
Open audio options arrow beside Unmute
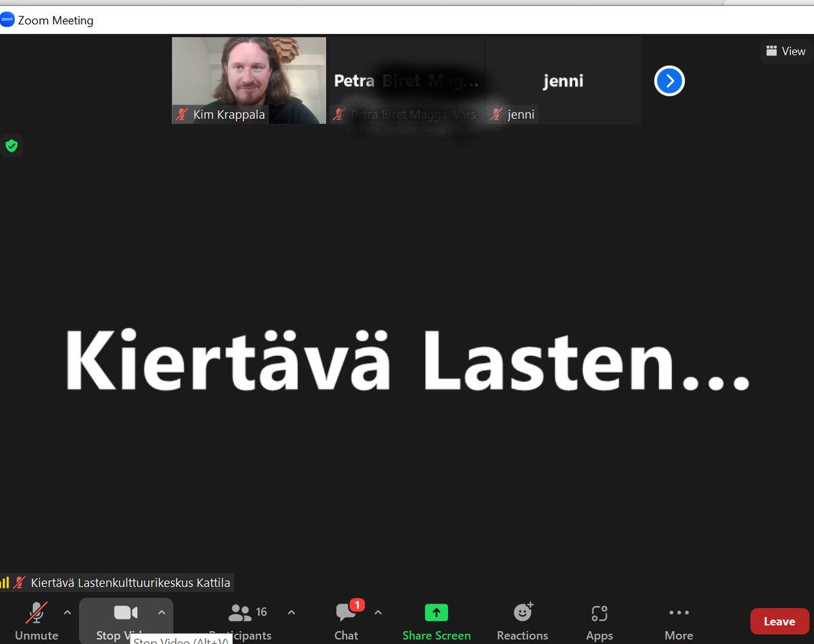[67, 613]
